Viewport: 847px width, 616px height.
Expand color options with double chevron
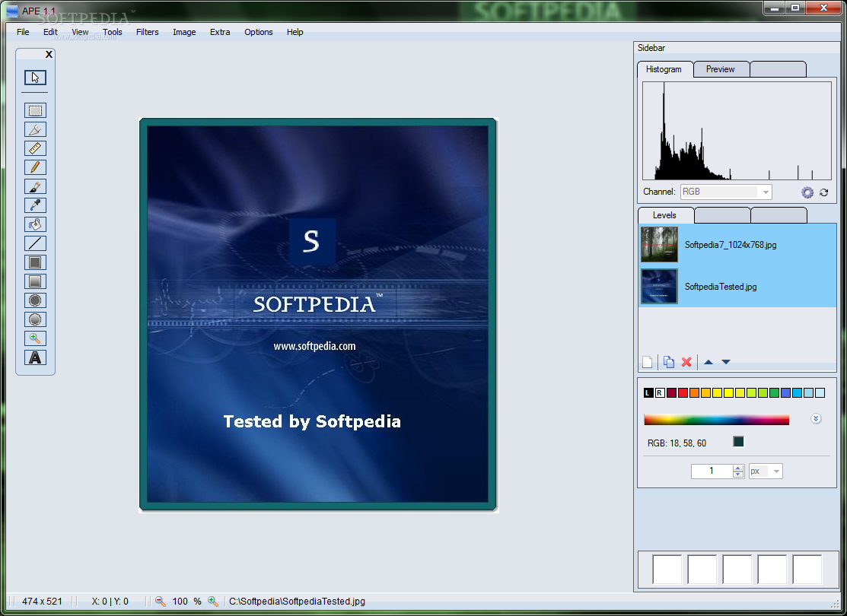816,418
